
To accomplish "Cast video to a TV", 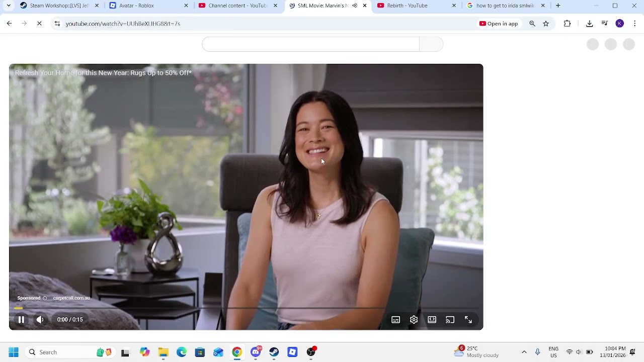I will tap(450, 320).
